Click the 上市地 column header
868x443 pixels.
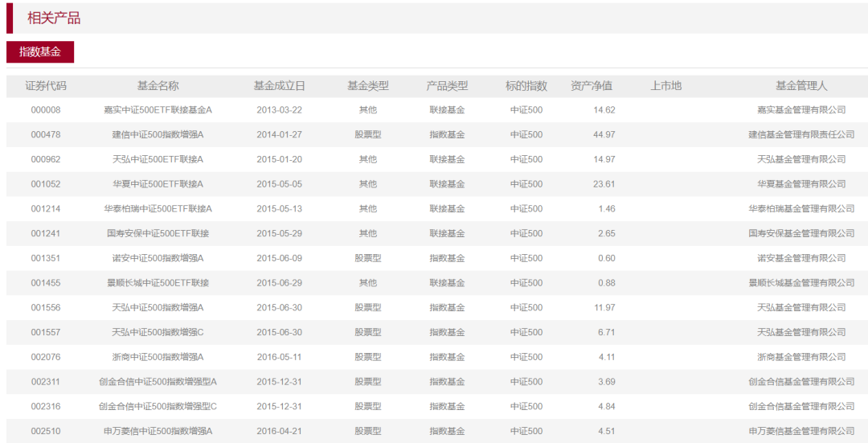pyautogui.click(x=666, y=86)
